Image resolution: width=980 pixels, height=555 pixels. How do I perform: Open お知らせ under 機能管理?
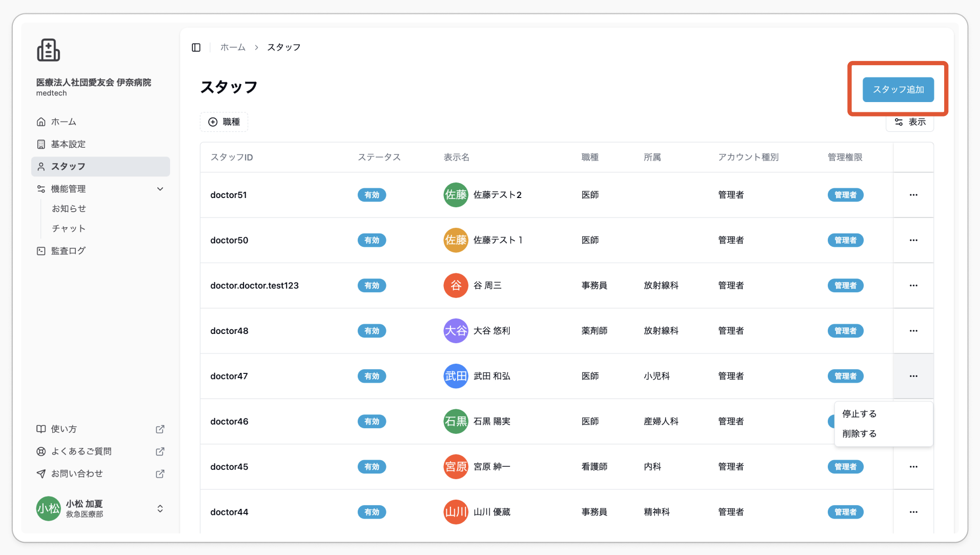pyautogui.click(x=69, y=209)
